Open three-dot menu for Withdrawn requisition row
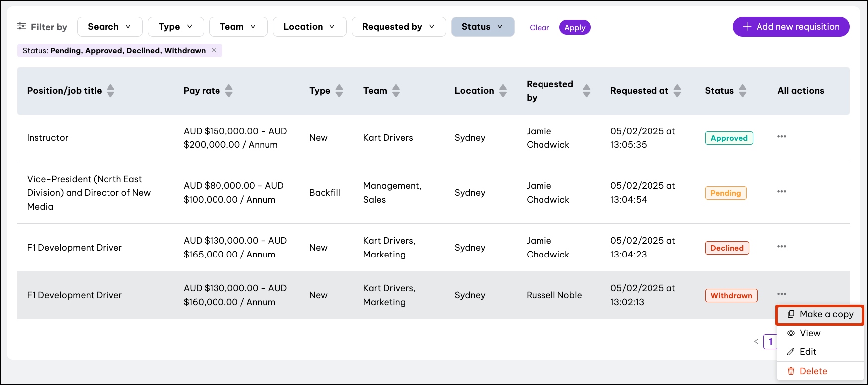868x385 pixels. click(781, 294)
